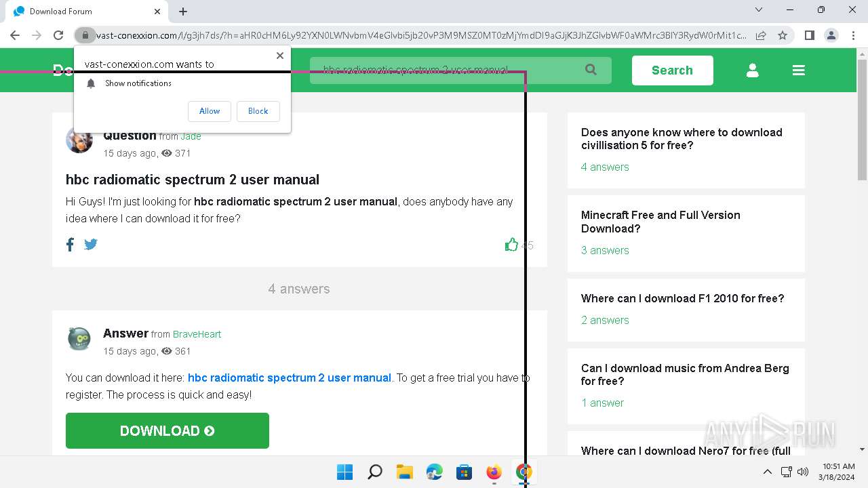Viewport: 868px width, 488px height.
Task: View the 4 answers link in the sidebar
Action: pos(605,167)
